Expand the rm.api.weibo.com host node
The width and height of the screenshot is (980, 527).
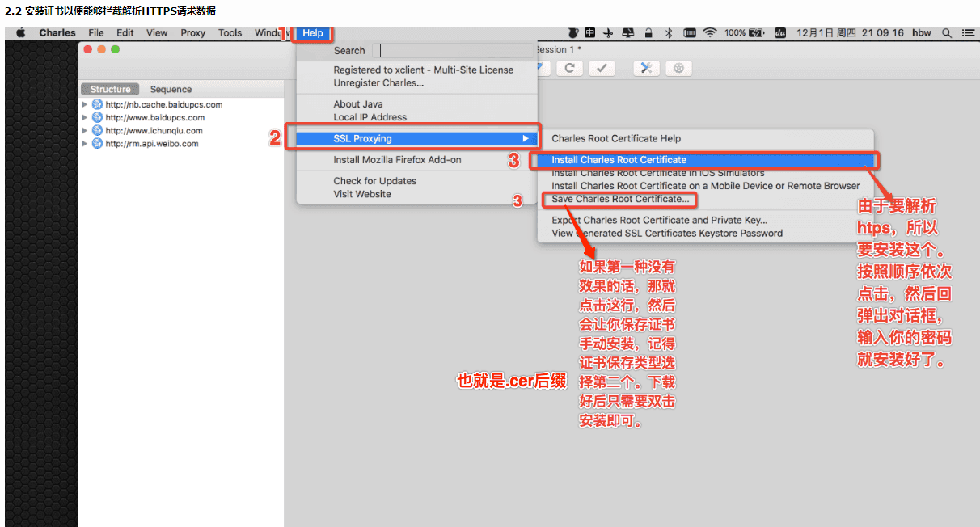pyautogui.click(x=85, y=143)
